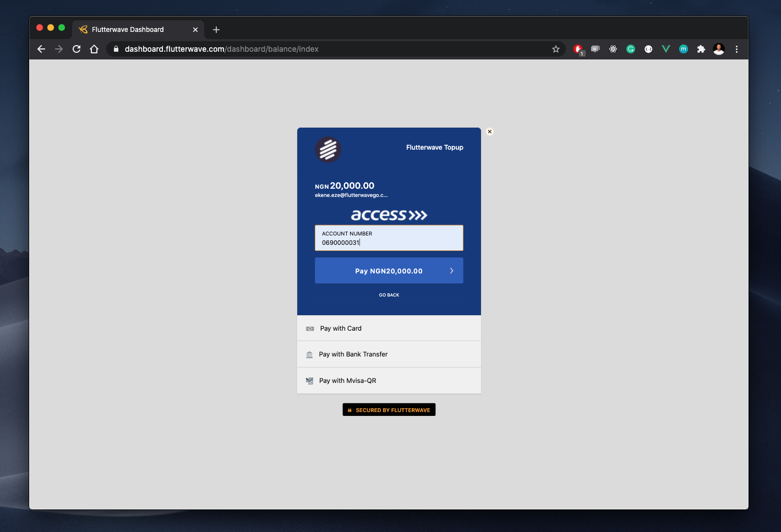
Task: Click the chevron on the Pay button
Action: click(x=452, y=271)
